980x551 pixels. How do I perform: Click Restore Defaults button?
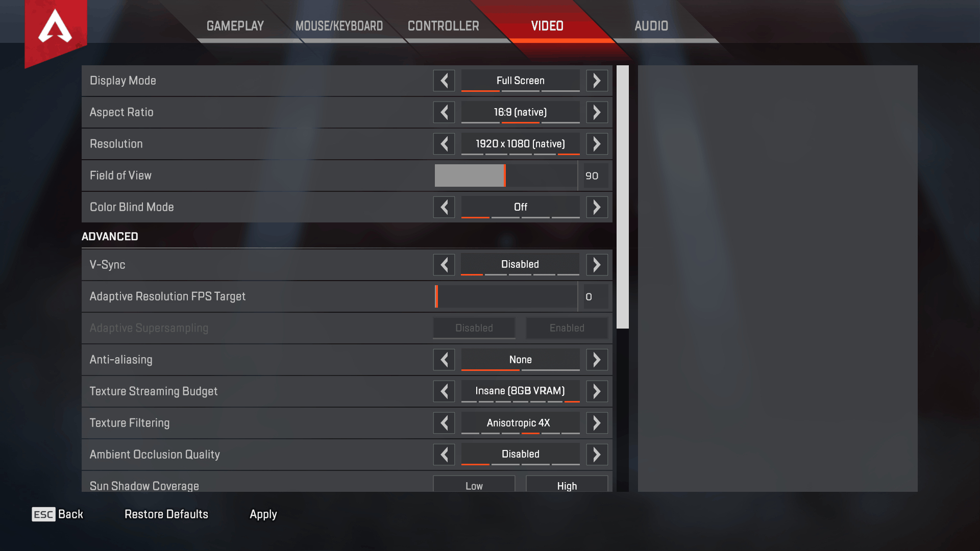click(166, 513)
